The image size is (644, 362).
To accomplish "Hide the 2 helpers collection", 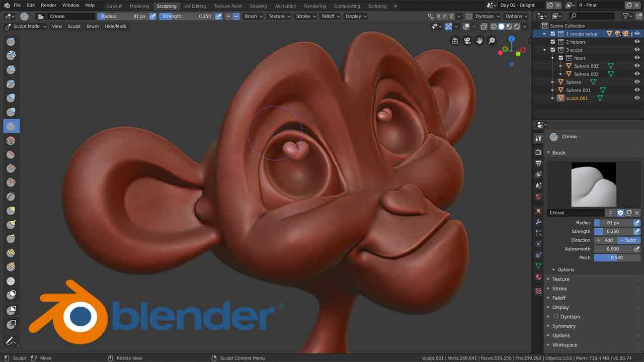I will (x=637, y=42).
